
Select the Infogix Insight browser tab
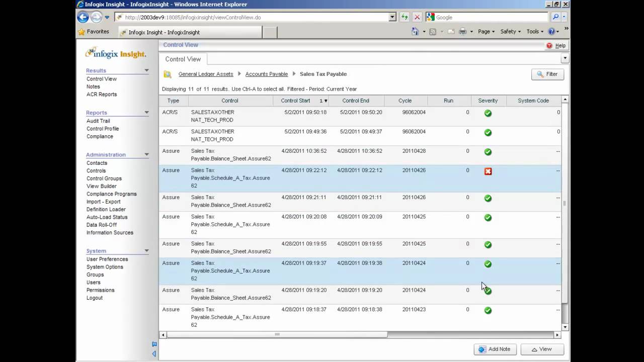tap(190, 32)
